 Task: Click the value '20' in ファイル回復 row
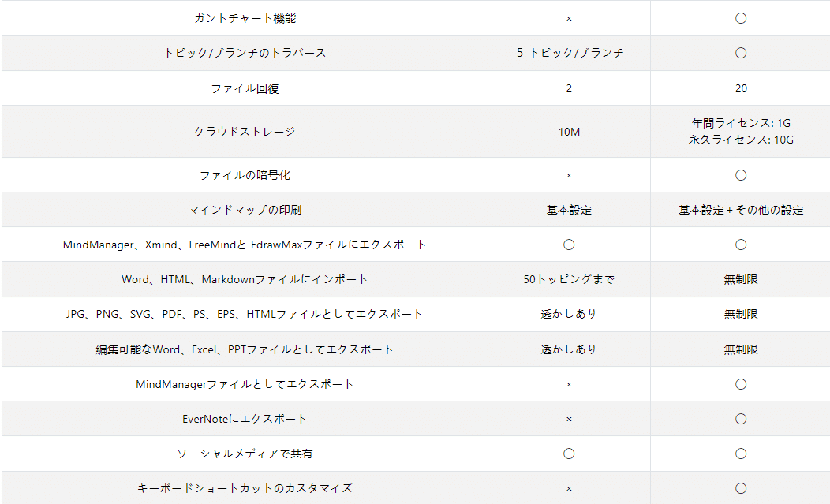coord(741,88)
